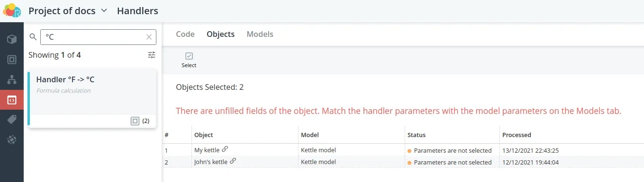Open the globe sidebar icon

click(x=12, y=140)
